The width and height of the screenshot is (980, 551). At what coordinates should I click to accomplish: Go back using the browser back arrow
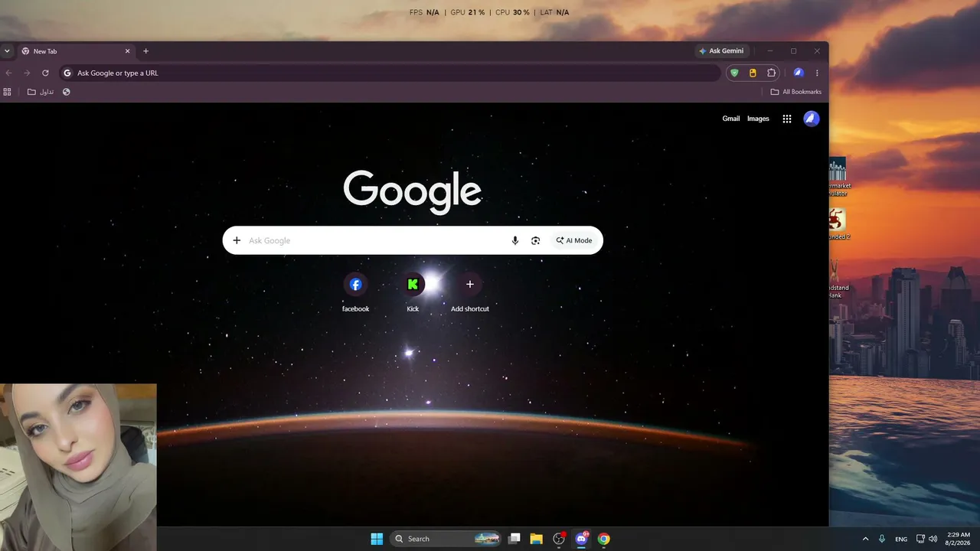[9, 73]
